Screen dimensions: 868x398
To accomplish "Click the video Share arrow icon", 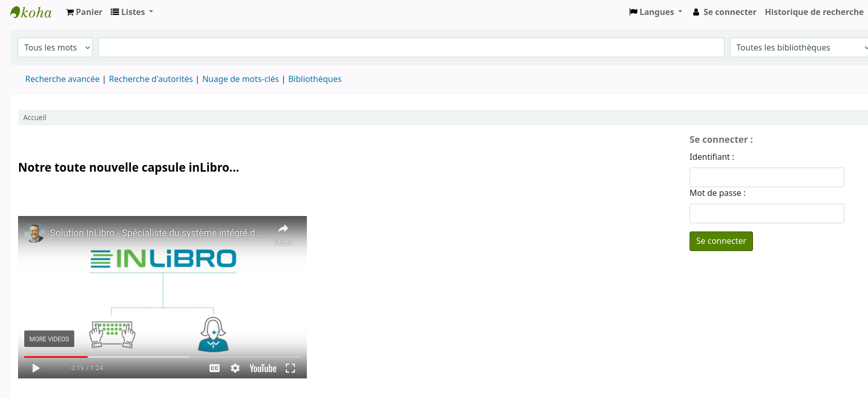I will coord(283,229).
